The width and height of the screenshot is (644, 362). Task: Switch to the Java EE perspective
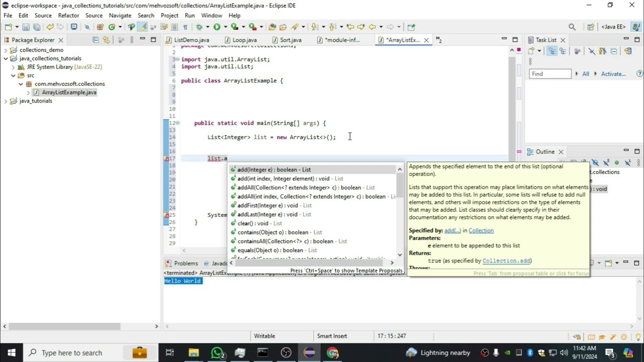pyautogui.click(x=614, y=27)
